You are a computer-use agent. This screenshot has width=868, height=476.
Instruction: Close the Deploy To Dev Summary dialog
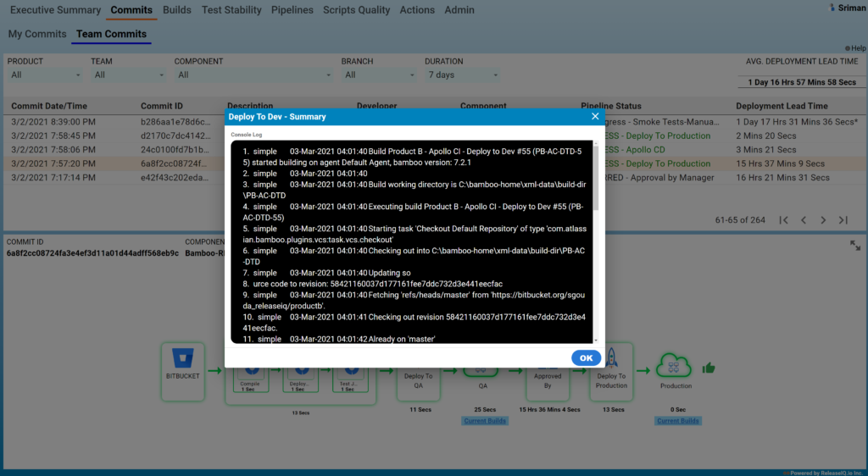(595, 116)
